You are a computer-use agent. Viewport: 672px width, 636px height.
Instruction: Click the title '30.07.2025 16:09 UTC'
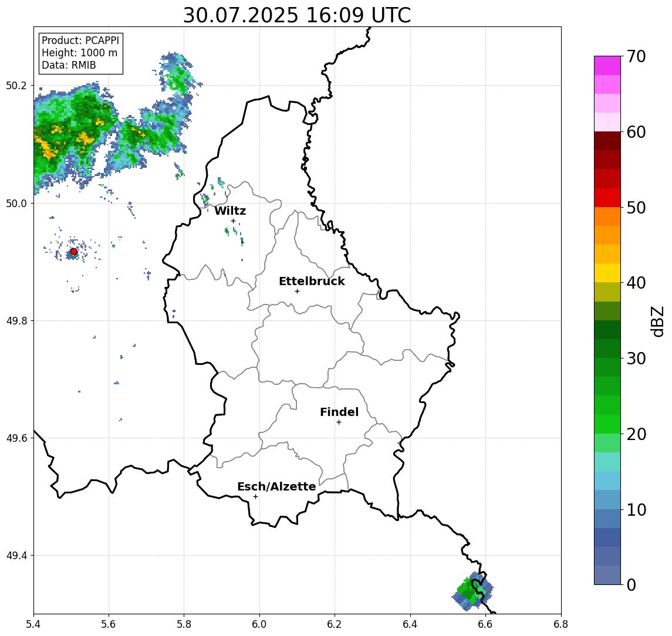(297, 15)
